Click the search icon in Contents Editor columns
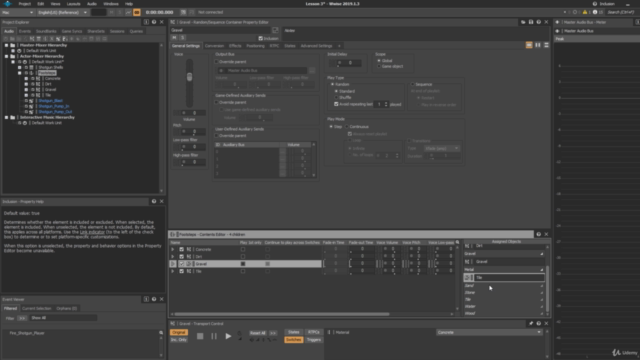The height and width of the screenshot is (360, 640). click(x=458, y=242)
